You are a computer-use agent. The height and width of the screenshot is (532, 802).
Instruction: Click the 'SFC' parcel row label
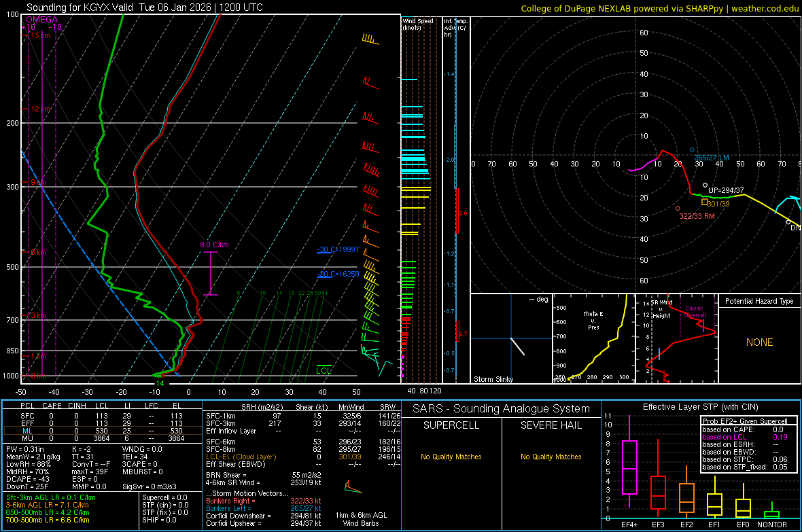click(x=27, y=416)
